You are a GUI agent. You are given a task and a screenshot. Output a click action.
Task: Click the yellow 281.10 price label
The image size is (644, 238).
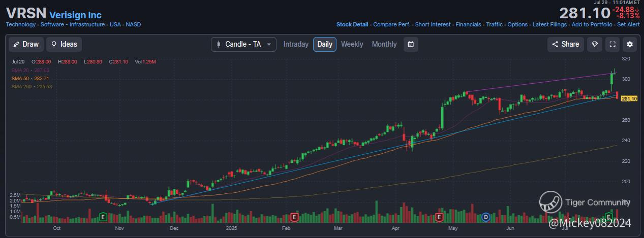click(629, 98)
